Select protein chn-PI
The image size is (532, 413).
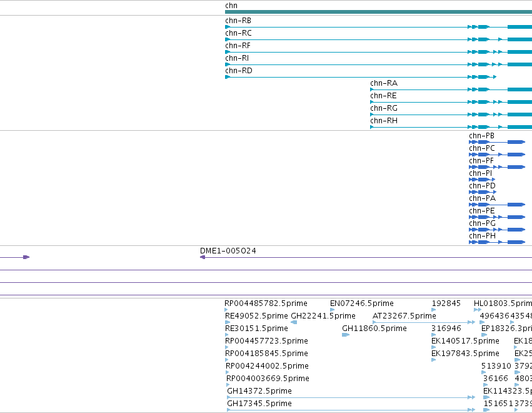point(481,173)
